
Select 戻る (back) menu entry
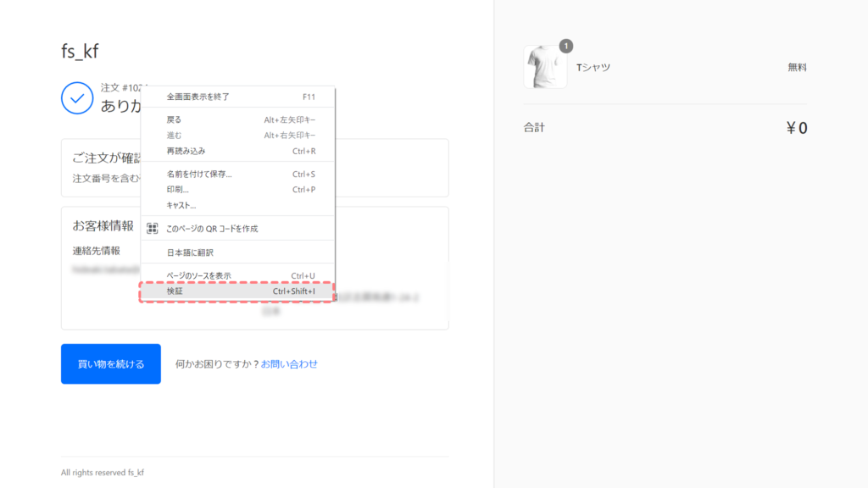[x=237, y=119]
